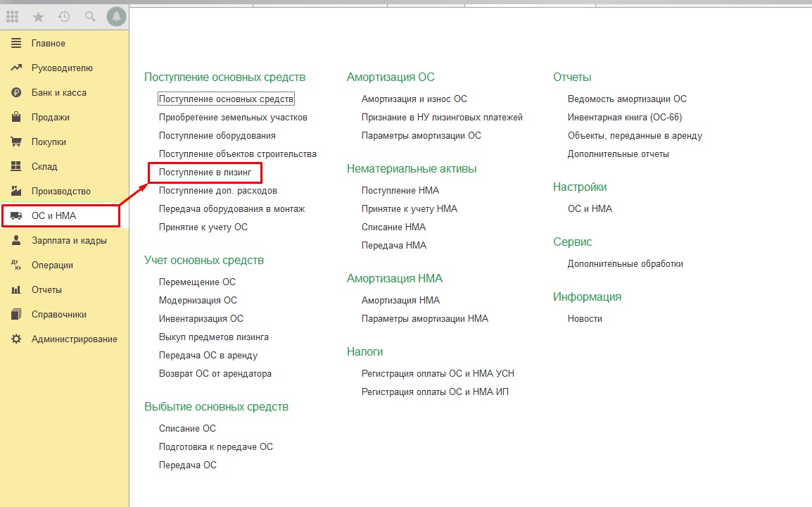Click the favorites star icon
Viewport: 812px width, 507px height.
[40, 16]
